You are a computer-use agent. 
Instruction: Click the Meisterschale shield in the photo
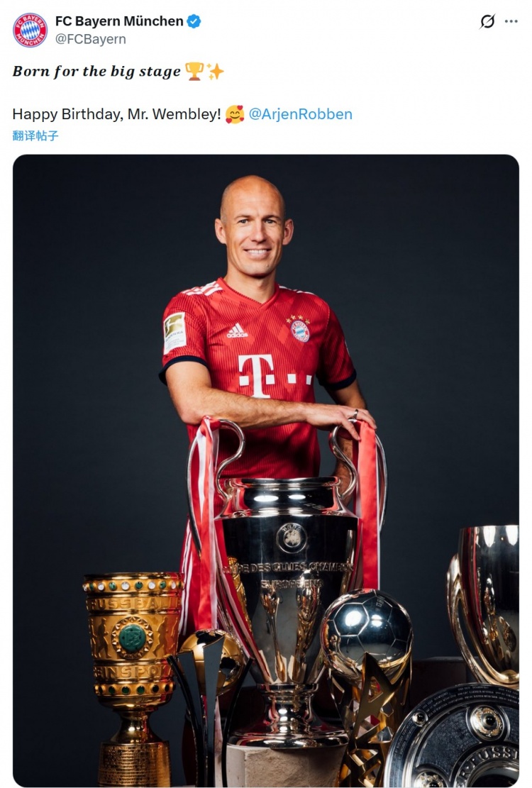pyautogui.click(x=455, y=736)
